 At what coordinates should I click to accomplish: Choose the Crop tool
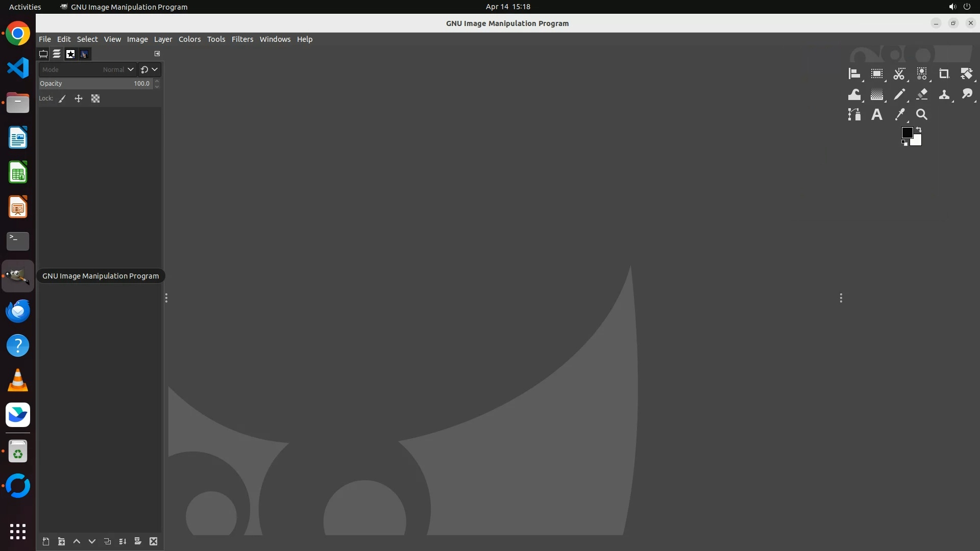point(944,74)
